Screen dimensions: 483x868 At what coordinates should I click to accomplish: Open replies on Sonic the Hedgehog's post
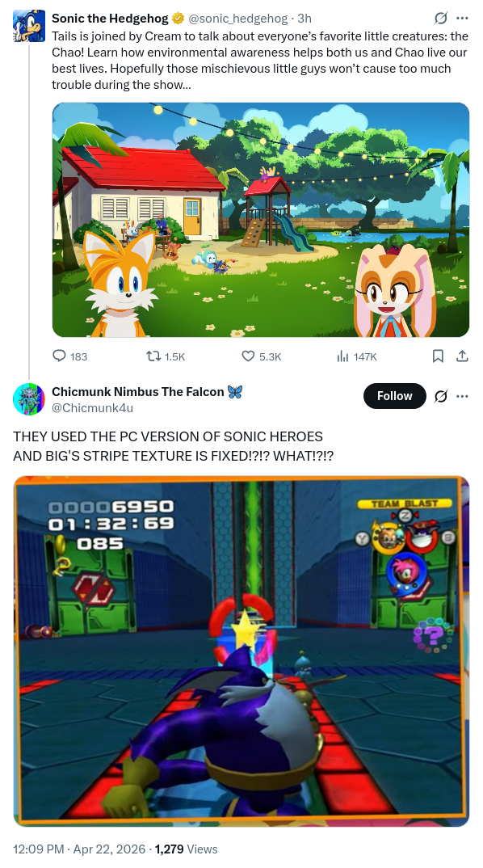point(69,356)
